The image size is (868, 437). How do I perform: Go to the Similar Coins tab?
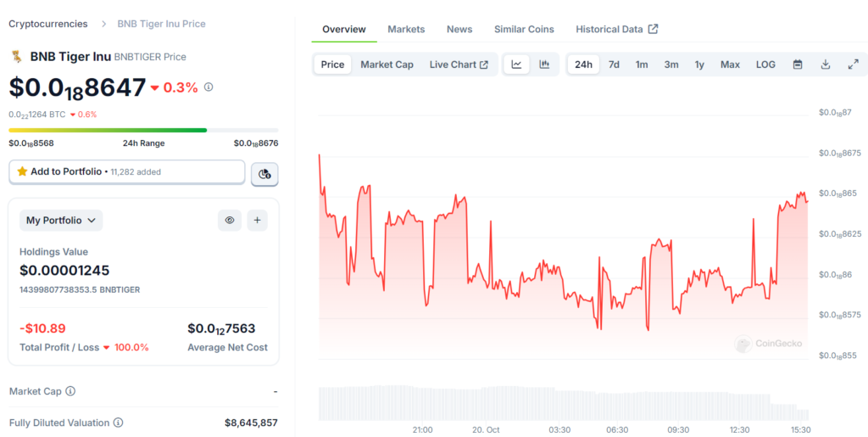(524, 29)
